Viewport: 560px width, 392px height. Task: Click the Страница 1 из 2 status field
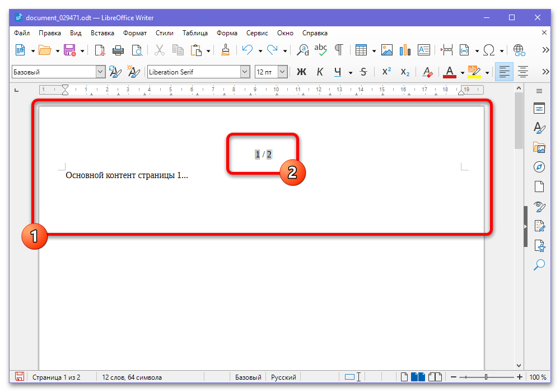tap(57, 377)
